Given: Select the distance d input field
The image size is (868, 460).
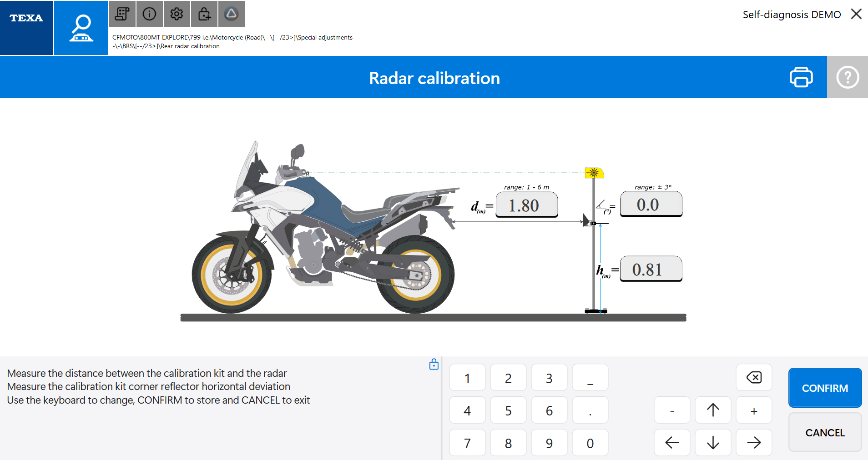Looking at the screenshot, I should (526, 205).
